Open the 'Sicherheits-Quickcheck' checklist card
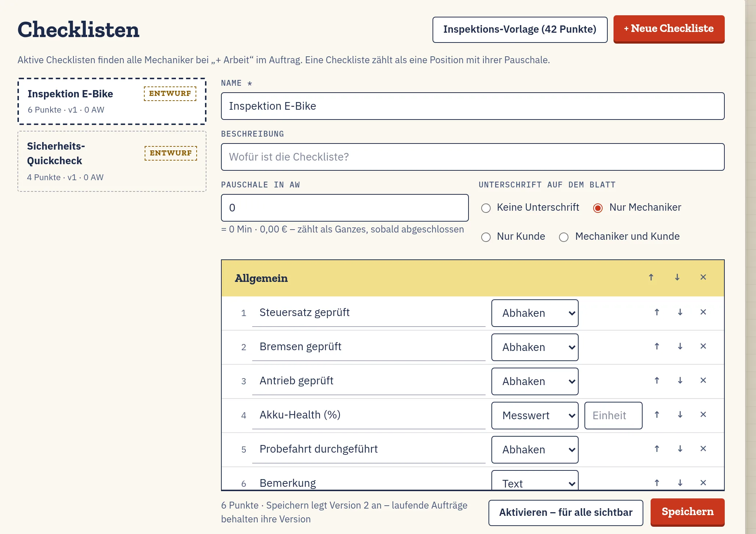This screenshot has width=756, height=534. click(x=112, y=161)
